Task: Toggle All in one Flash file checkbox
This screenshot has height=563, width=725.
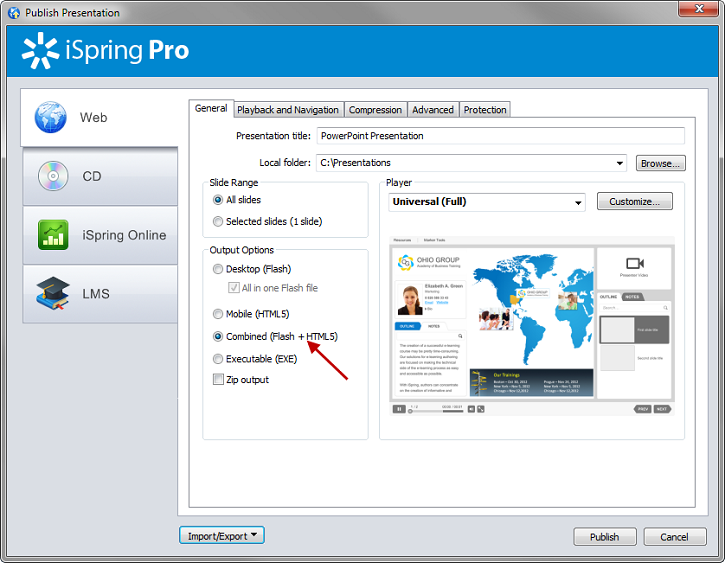Action: [233, 288]
